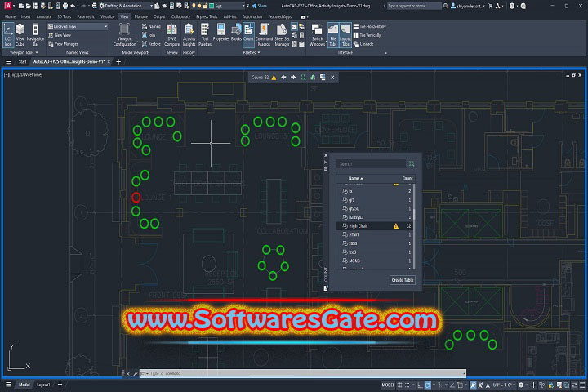This screenshot has width=588, height=392.
Task: Open the Annotate ribbon tab
Action: [44, 16]
